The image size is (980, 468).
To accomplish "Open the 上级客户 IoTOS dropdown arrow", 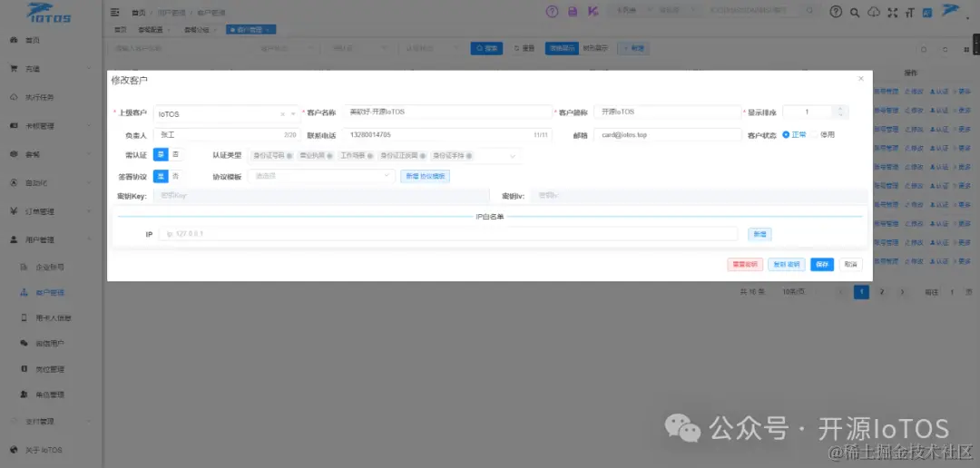I will [x=292, y=114].
